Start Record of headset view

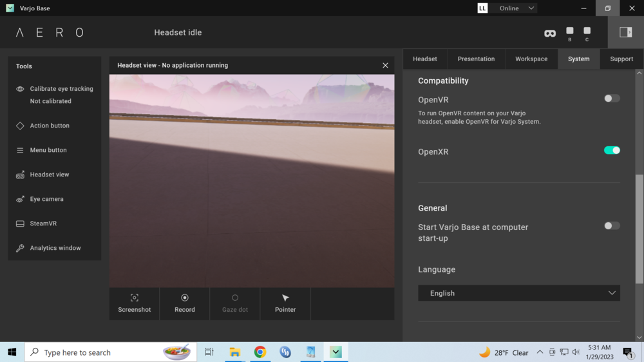(x=184, y=303)
